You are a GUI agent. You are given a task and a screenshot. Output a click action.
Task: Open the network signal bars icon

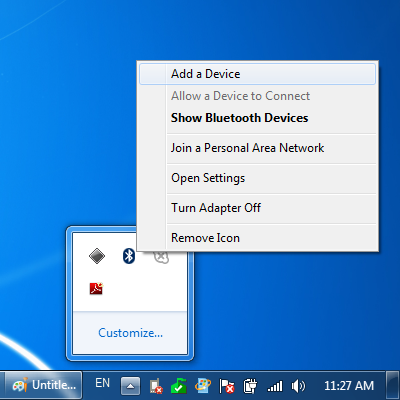click(x=275, y=386)
